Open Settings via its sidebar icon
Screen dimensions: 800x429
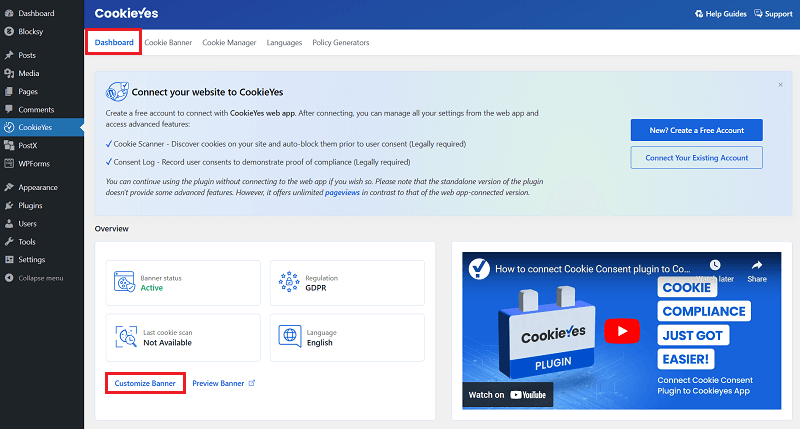pyautogui.click(x=9, y=260)
